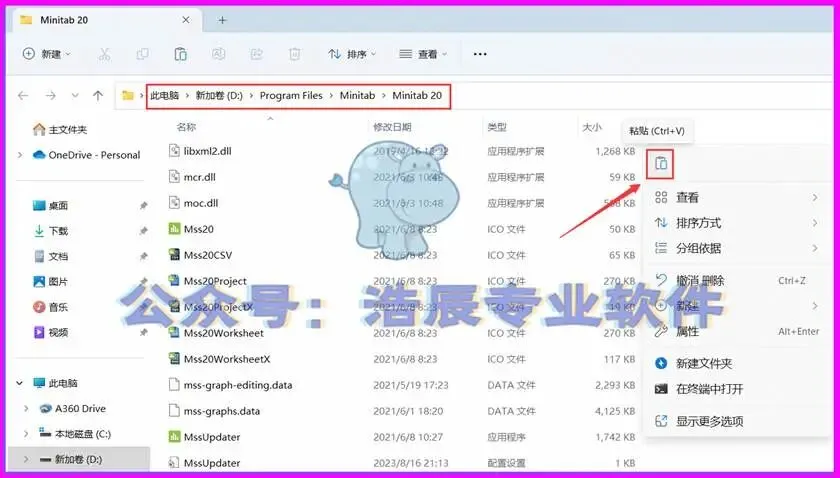Image resolution: width=840 pixels, height=478 pixels.
Task: Expand the A360 Drive node
Action: click(x=26, y=408)
